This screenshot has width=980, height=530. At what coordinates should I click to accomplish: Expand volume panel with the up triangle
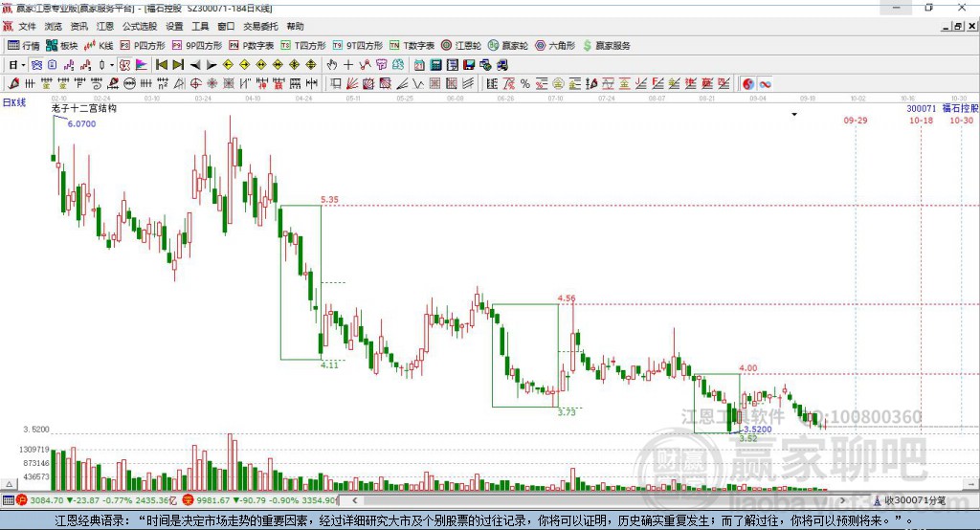pyautogui.click(x=9, y=484)
